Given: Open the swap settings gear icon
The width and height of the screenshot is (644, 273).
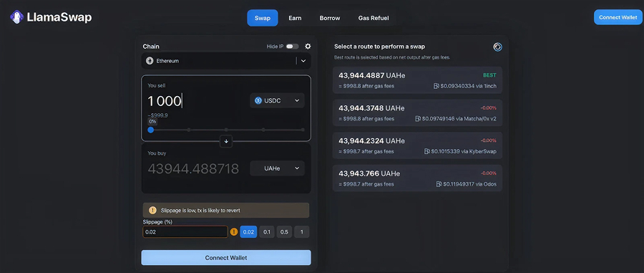Looking at the screenshot, I should pos(308,47).
